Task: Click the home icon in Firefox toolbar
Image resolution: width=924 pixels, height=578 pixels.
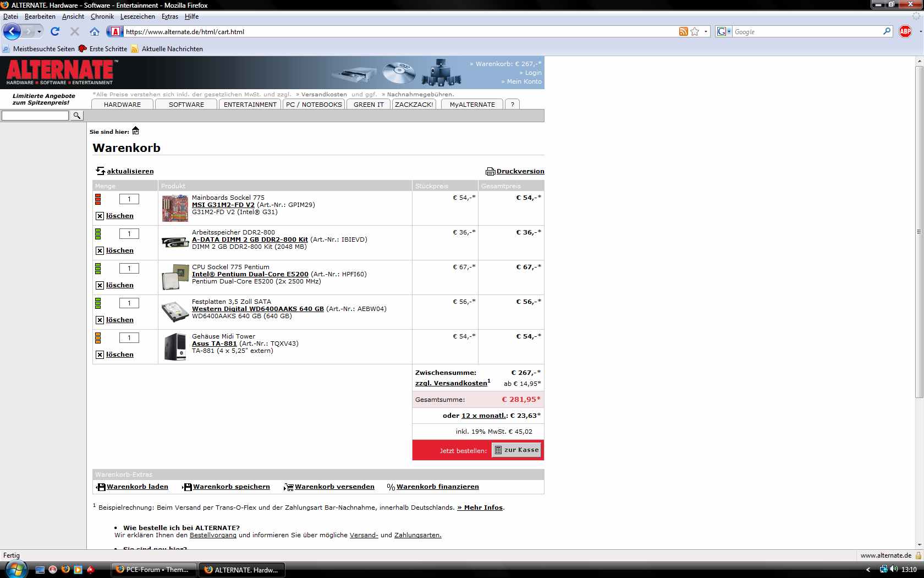Action: coord(95,31)
